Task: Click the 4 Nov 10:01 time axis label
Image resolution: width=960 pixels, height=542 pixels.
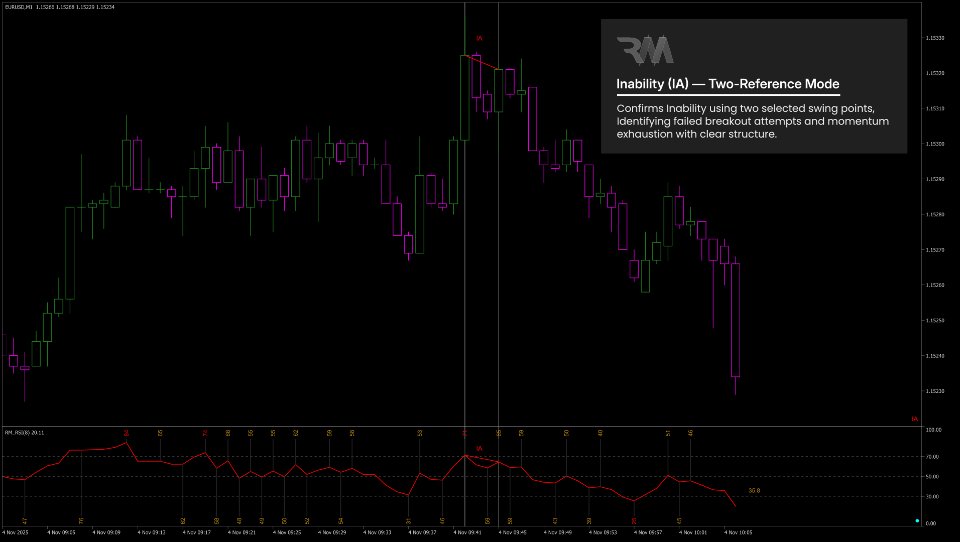Action: tap(692, 532)
